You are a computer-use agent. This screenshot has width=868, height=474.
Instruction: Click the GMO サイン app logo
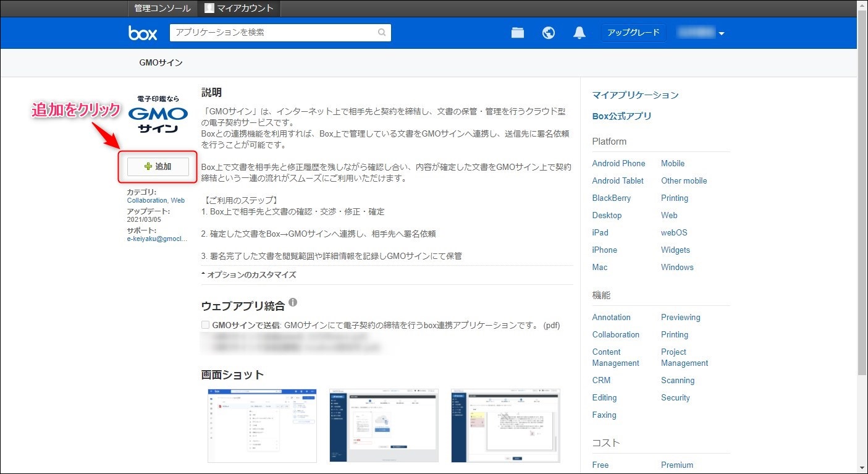coord(158,114)
